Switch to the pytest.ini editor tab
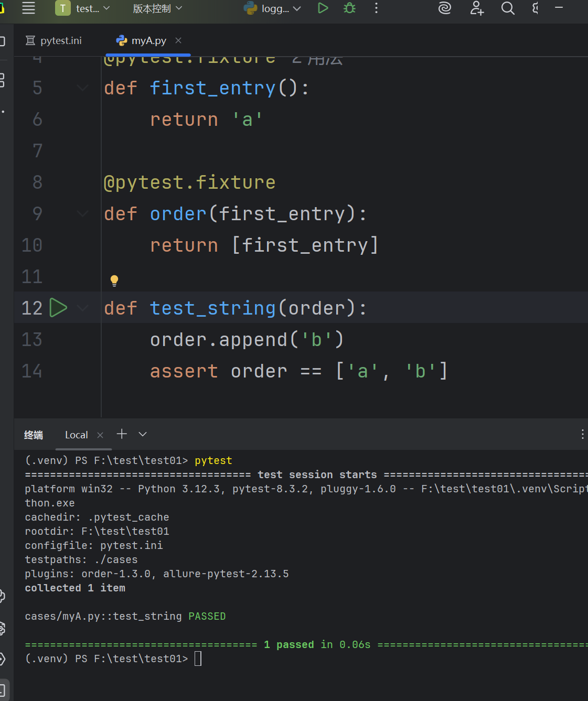588x701 pixels. point(54,40)
